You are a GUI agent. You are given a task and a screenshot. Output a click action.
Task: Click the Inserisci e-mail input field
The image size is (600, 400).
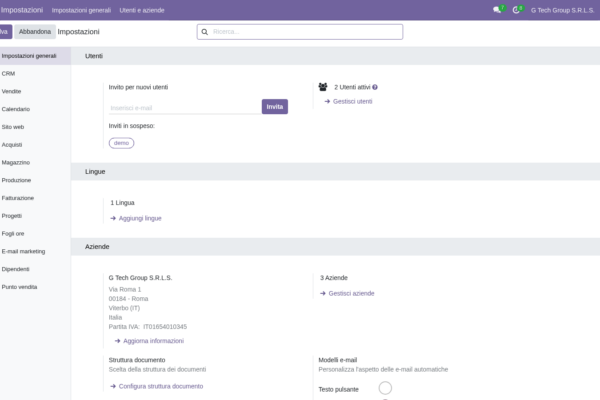click(185, 108)
